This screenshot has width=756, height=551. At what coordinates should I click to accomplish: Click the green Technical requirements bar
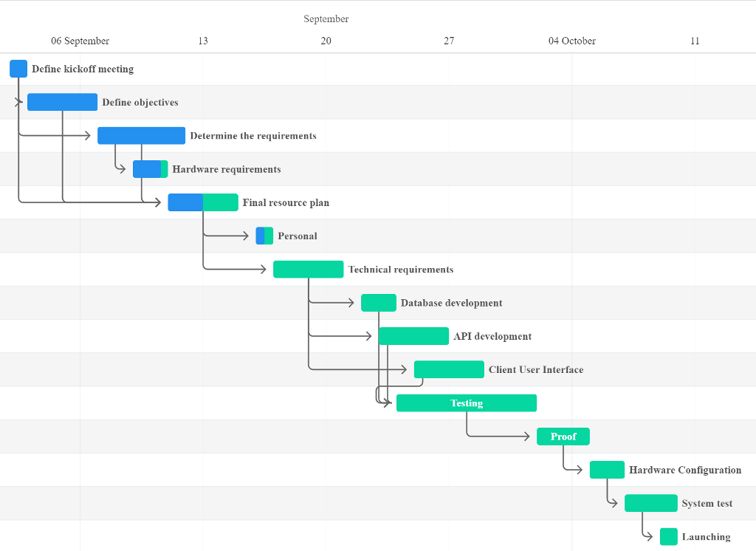[308, 270]
